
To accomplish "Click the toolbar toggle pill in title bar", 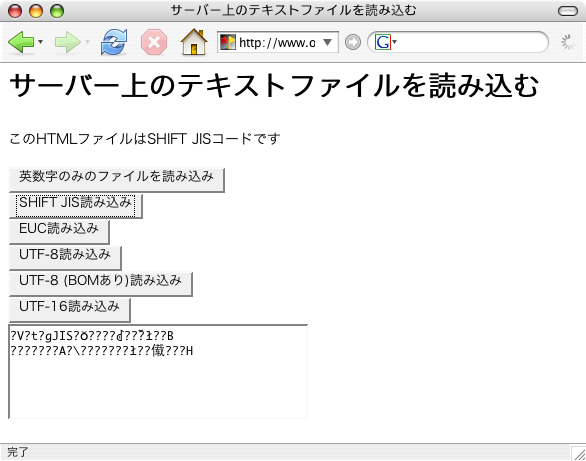I will [x=568, y=11].
